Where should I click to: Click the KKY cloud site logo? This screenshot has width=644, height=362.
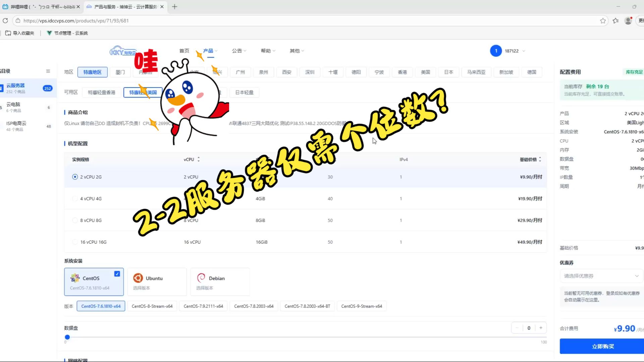(123, 51)
